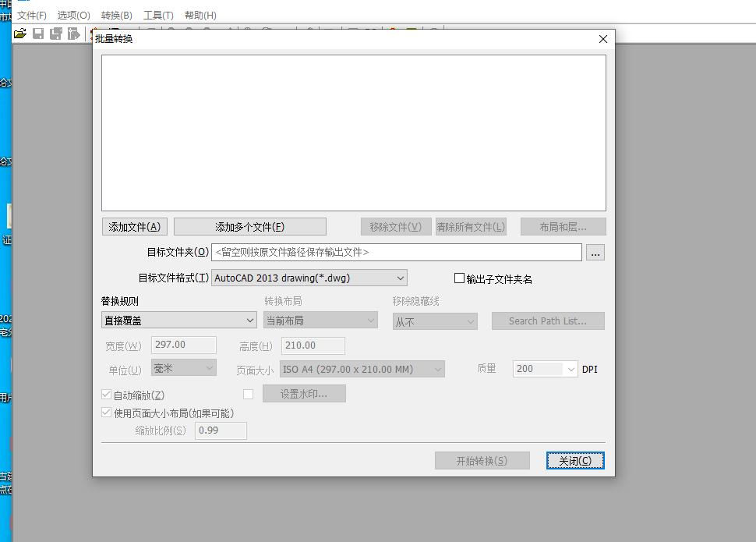
Task: Open the 目标文件格式 format dropdown
Action: coord(400,278)
